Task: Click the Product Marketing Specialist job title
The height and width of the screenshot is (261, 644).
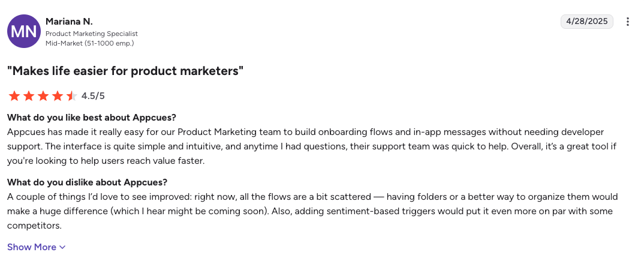Action: pos(92,34)
